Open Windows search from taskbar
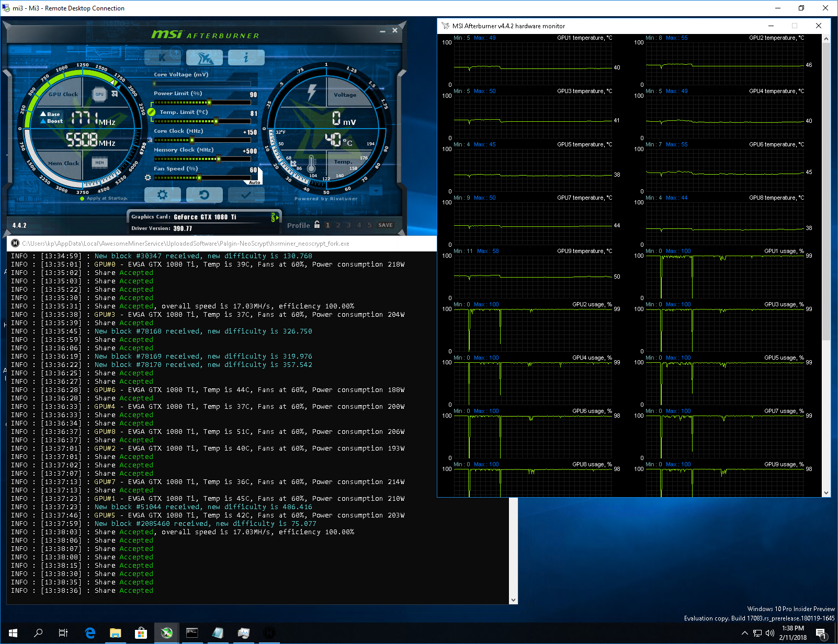Image resolution: width=838 pixels, height=644 pixels. tap(38, 633)
